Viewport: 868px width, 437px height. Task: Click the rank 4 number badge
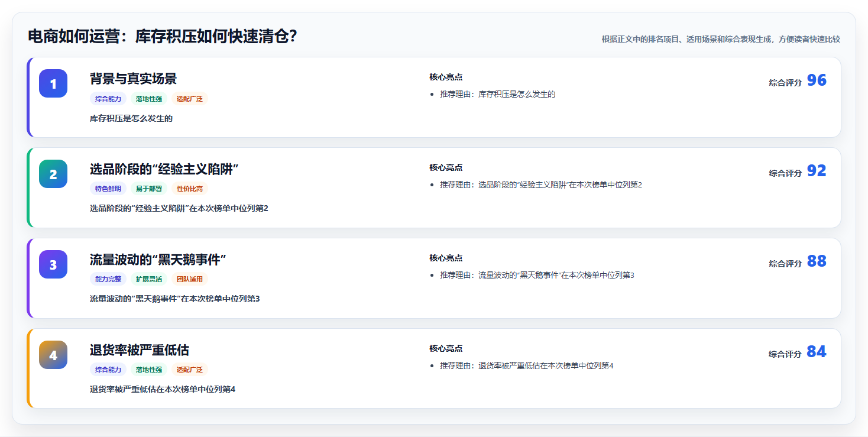click(x=53, y=355)
